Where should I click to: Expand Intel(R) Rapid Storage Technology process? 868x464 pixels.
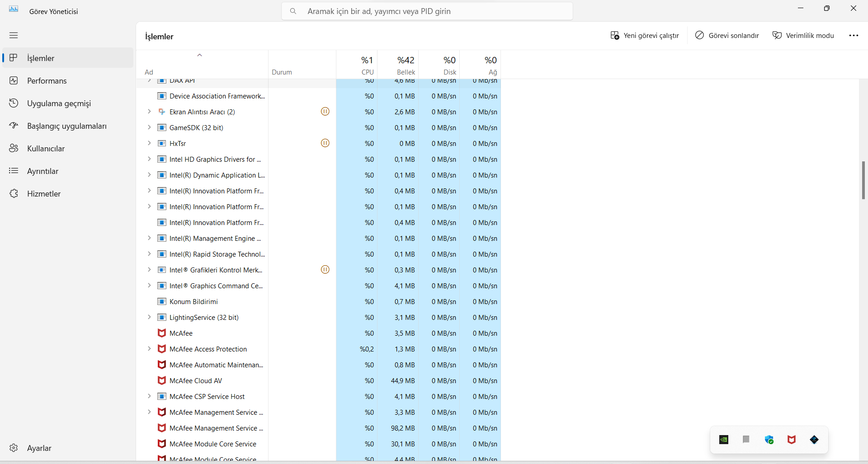(x=149, y=254)
